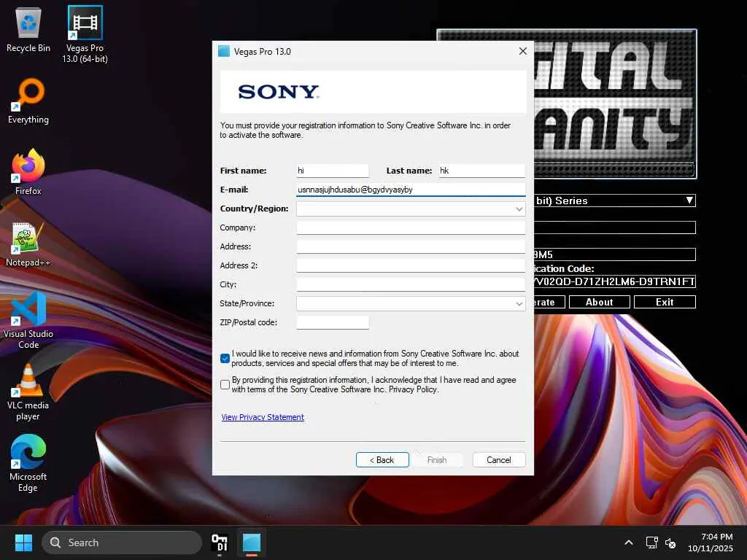This screenshot has width=747, height=560.
Task: Select the Notepad++ desktop shortcut
Action: click(28, 244)
